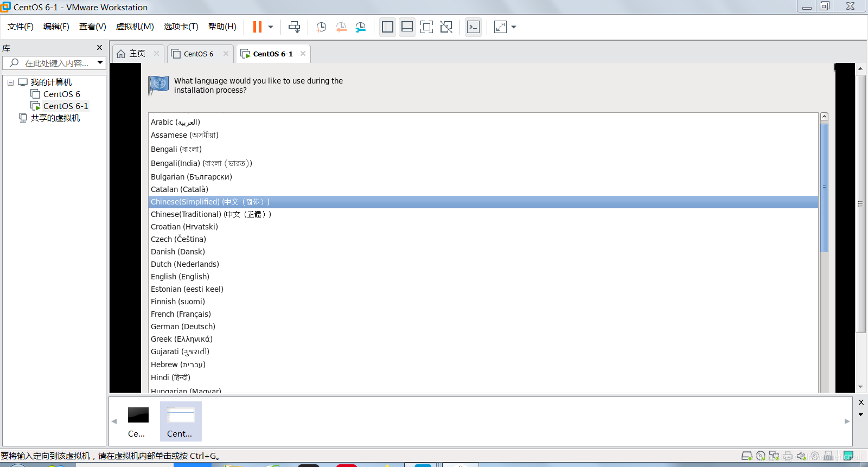Select Estonian language
The image size is (868, 467).
(x=483, y=289)
